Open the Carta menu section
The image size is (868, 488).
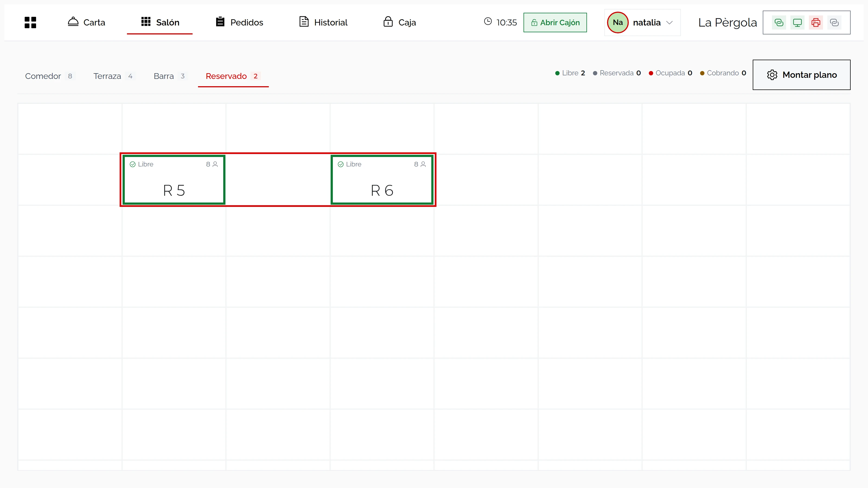(86, 22)
